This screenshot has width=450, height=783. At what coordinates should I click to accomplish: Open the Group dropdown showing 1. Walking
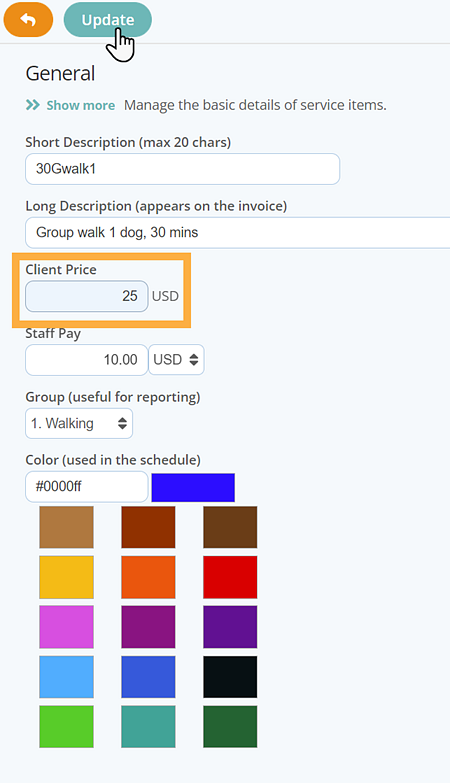pos(79,423)
